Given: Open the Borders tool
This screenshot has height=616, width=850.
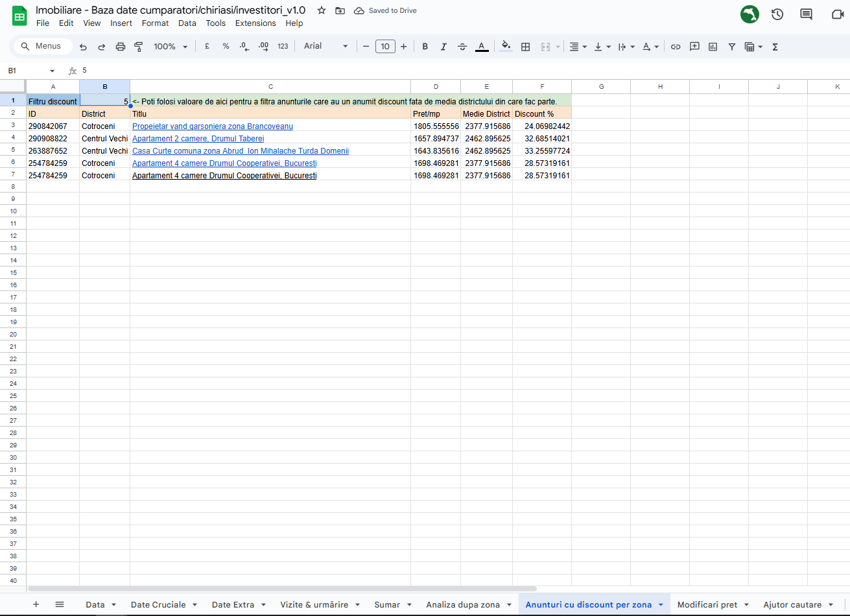Looking at the screenshot, I should pyautogui.click(x=526, y=47).
